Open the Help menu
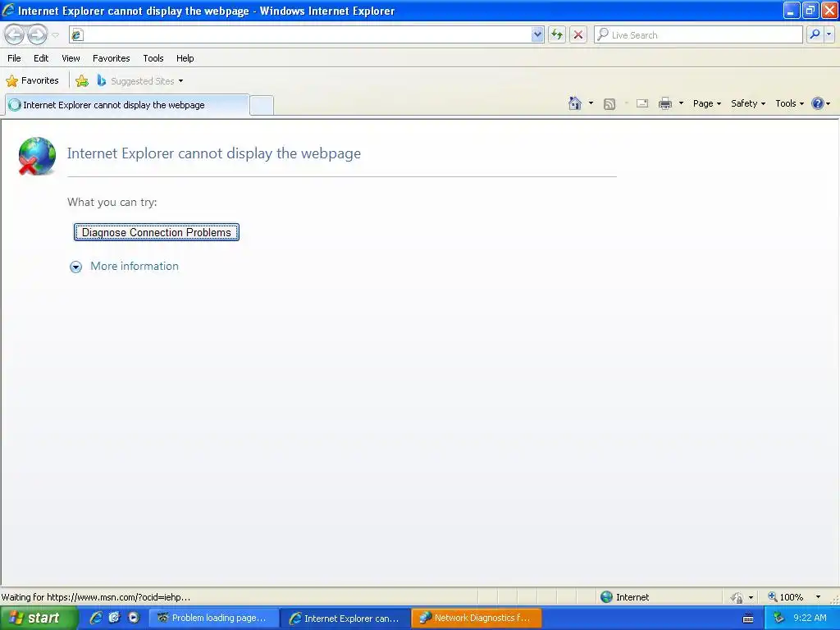840x630 pixels. 185,58
